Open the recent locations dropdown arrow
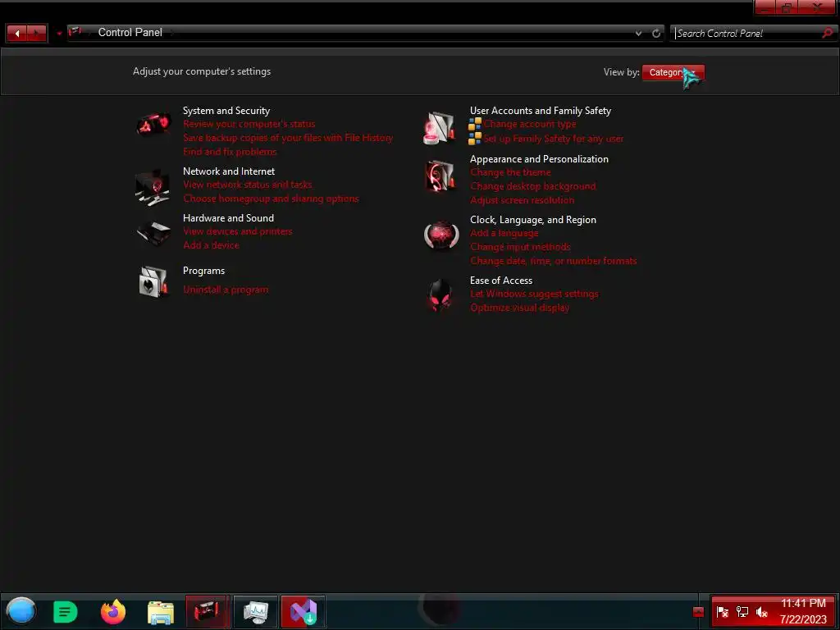Viewport: 840px width, 630px height. coord(59,34)
